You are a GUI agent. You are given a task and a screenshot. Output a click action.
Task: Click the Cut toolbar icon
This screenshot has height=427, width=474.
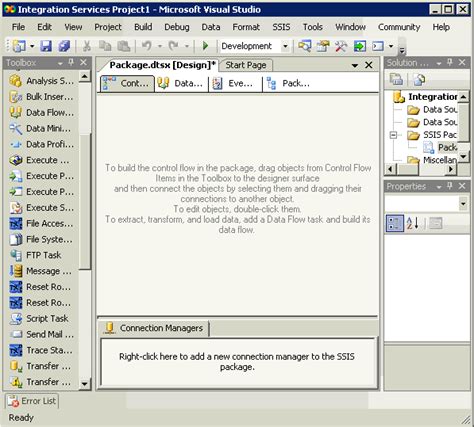[87, 46]
